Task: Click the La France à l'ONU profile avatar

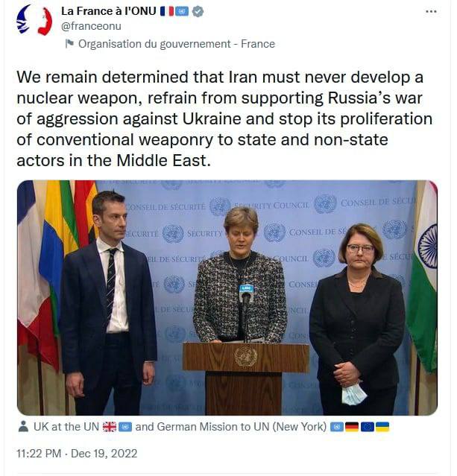Action: tap(34, 20)
